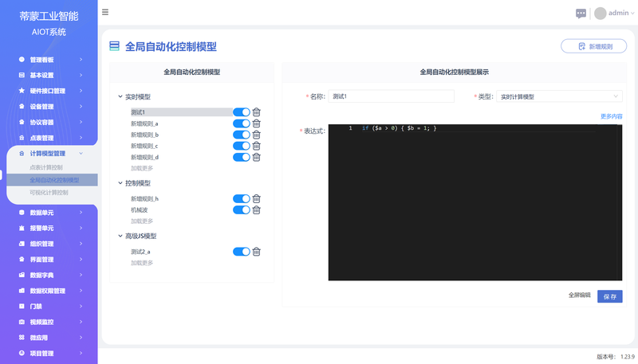
Task: Toggle the switch for 新增规则_a
Action: (242, 123)
